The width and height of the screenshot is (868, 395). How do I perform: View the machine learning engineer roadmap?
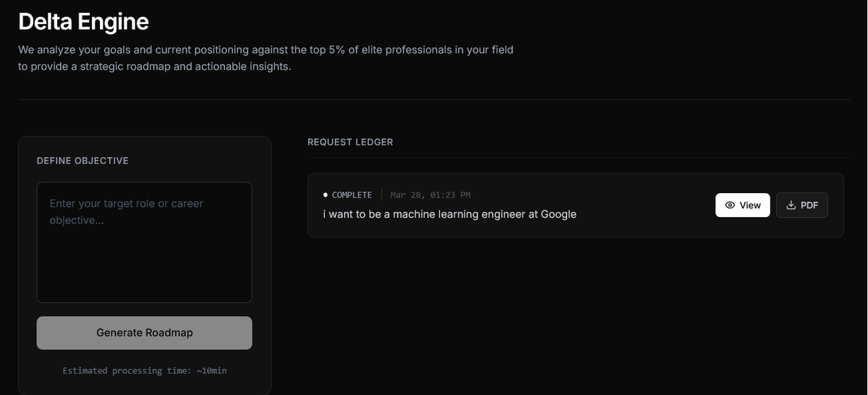(x=743, y=205)
